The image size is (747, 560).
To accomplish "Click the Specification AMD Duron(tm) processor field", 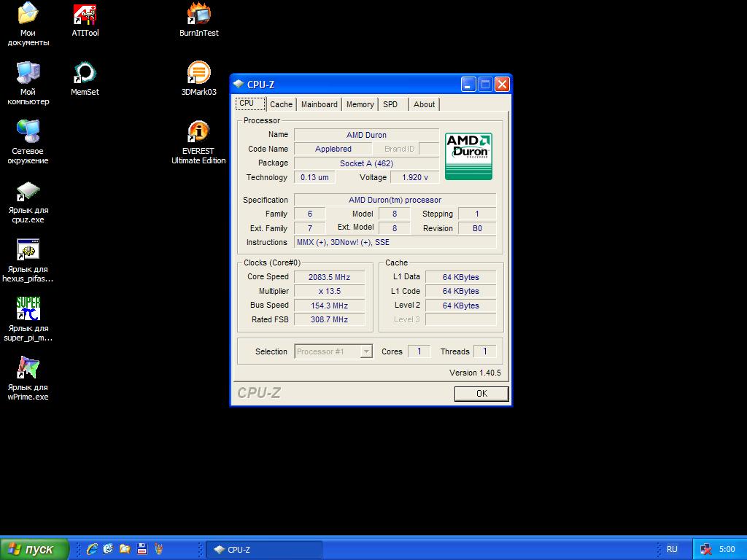I will [x=395, y=200].
